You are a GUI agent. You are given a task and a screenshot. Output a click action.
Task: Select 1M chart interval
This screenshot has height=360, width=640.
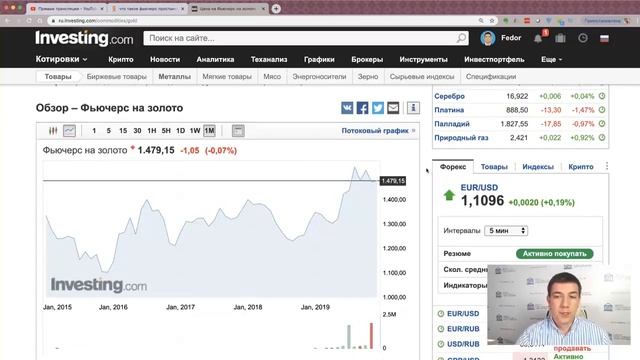pyautogui.click(x=209, y=131)
